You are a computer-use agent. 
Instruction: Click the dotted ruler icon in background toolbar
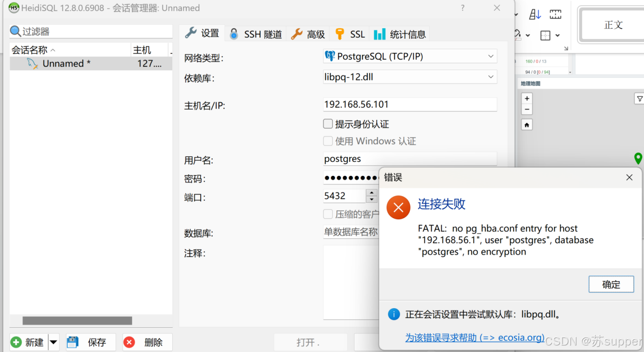tap(556, 14)
